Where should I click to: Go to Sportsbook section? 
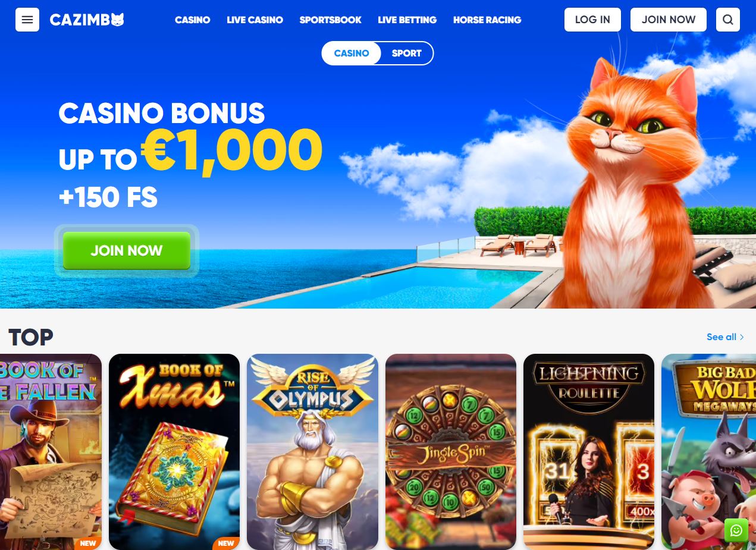[x=330, y=20]
